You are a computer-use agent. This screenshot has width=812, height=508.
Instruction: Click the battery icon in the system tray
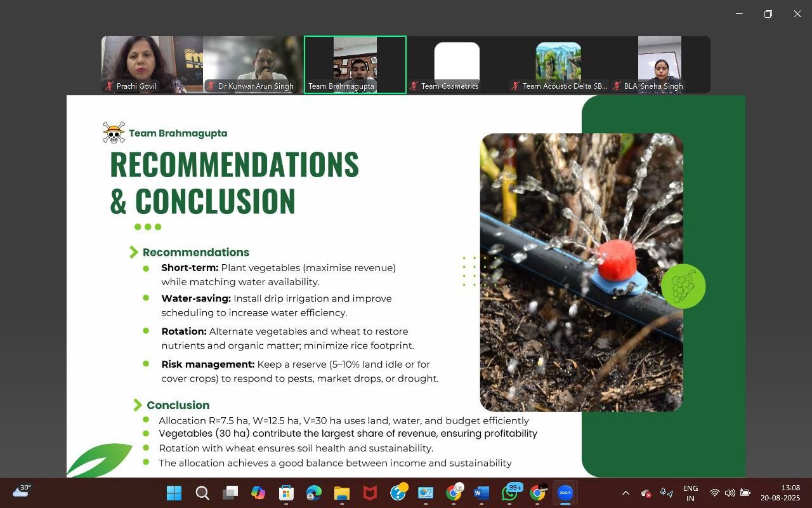click(x=745, y=493)
